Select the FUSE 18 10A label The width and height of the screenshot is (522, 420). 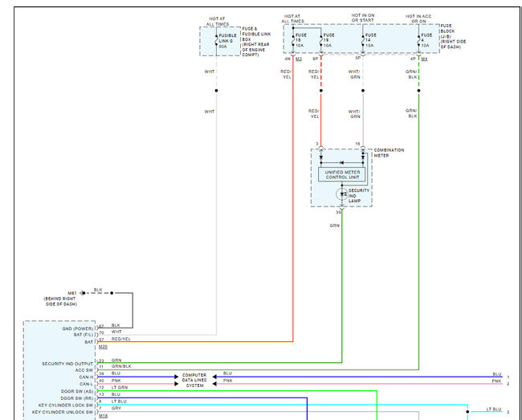(x=301, y=40)
